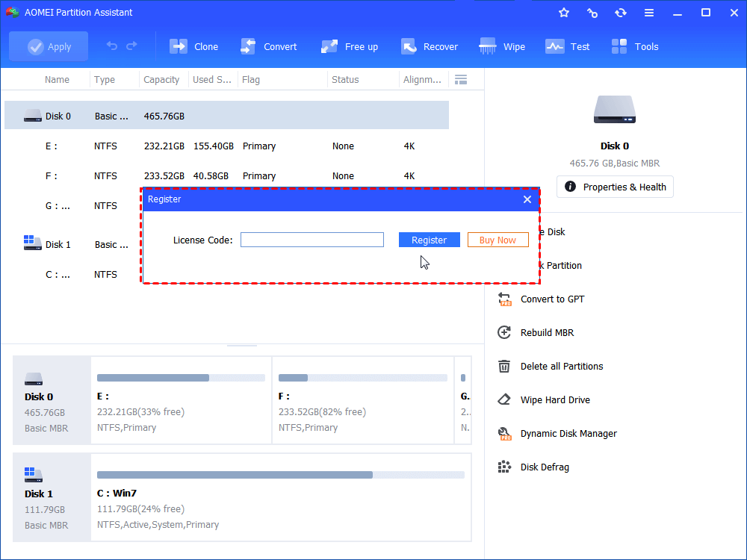Select E: partition block in disk map

coord(181,400)
